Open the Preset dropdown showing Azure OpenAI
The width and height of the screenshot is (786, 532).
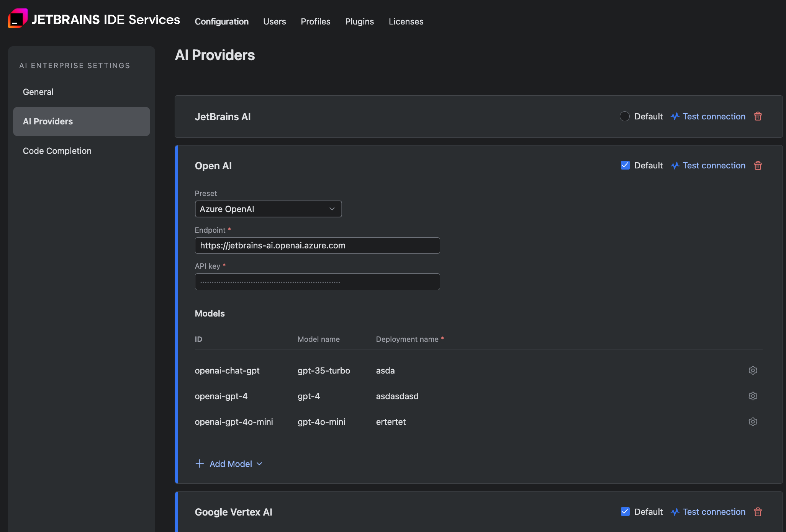pyautogui.click(x=268, y=209)
